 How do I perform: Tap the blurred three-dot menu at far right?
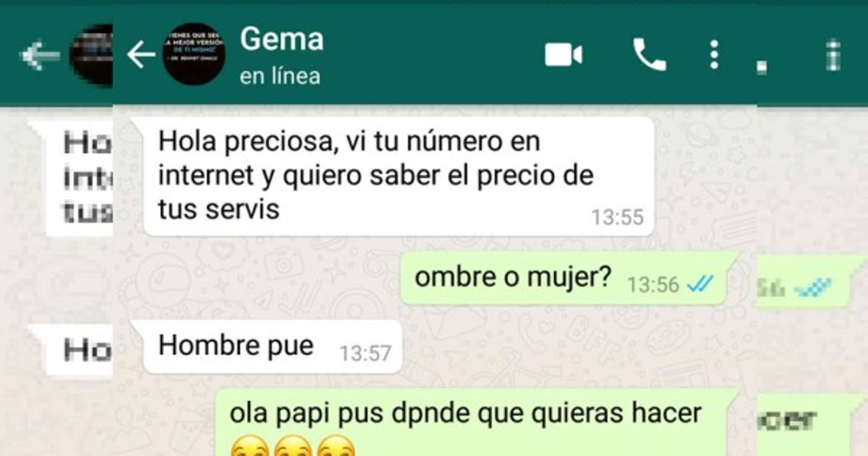point(833,56)
